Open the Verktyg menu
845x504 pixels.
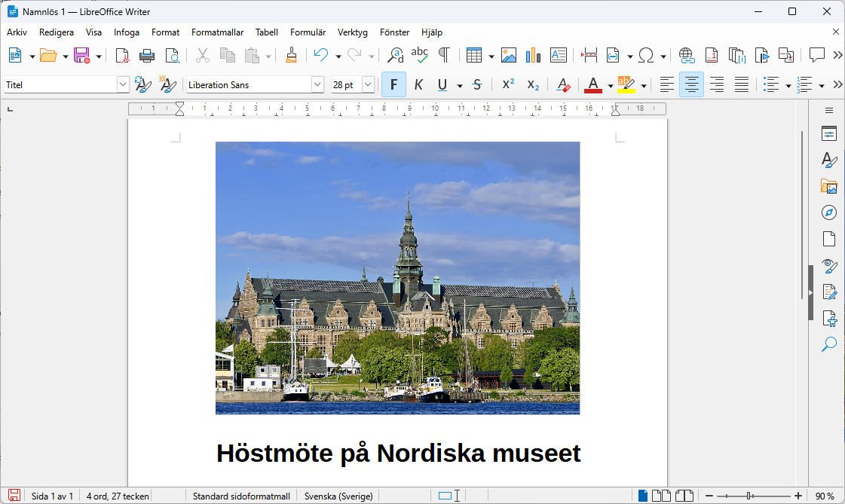pyautogui.click(x=352, y=32)
